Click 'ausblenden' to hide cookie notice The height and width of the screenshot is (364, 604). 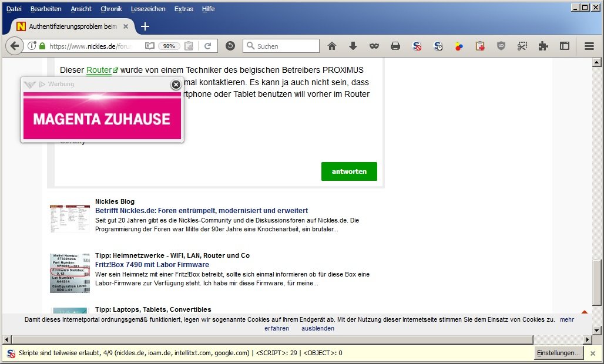pyautogui.click(x=318, y=328)
